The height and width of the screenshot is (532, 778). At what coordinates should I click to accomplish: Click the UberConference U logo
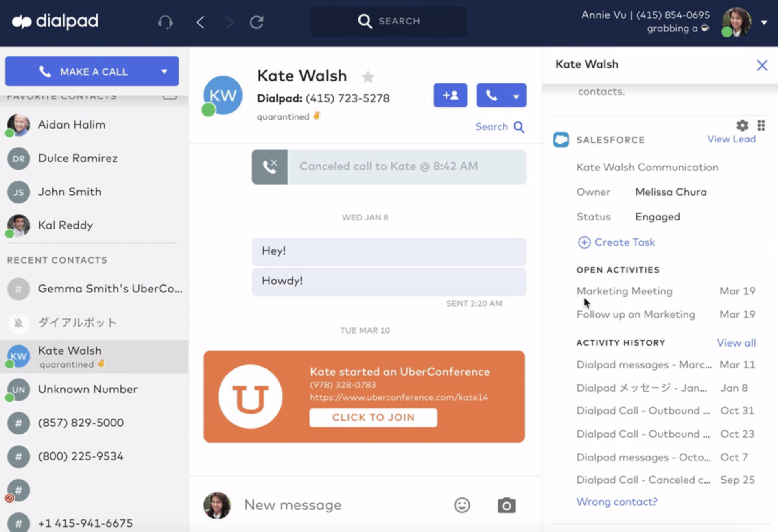[x=250, y=397]
